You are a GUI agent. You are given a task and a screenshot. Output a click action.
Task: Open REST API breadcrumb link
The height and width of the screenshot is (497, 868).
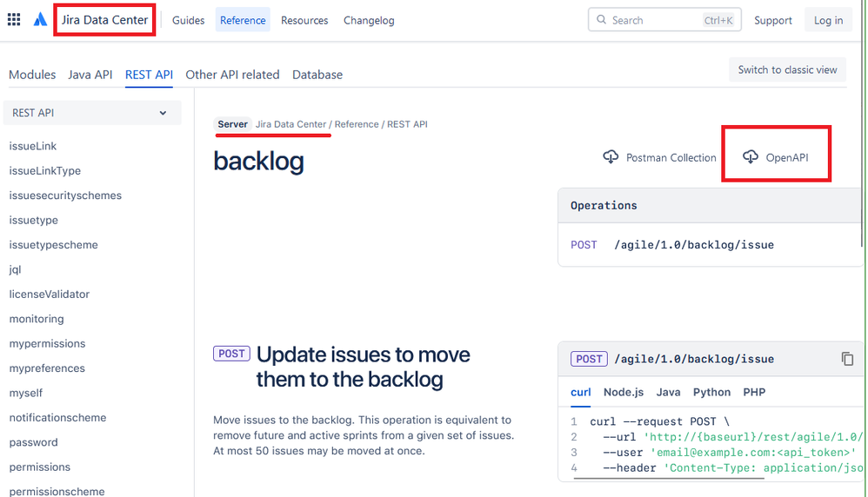tap(407, 124)
